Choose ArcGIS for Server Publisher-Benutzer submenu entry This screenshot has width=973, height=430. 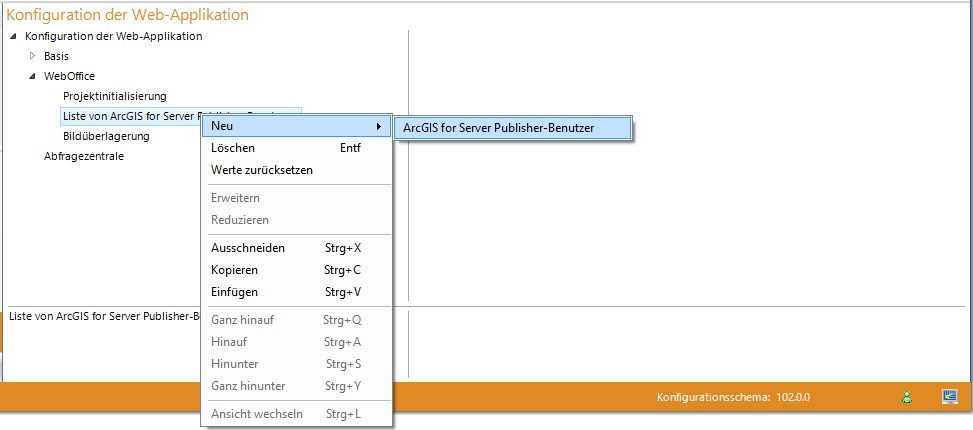[x=512, y=128]
